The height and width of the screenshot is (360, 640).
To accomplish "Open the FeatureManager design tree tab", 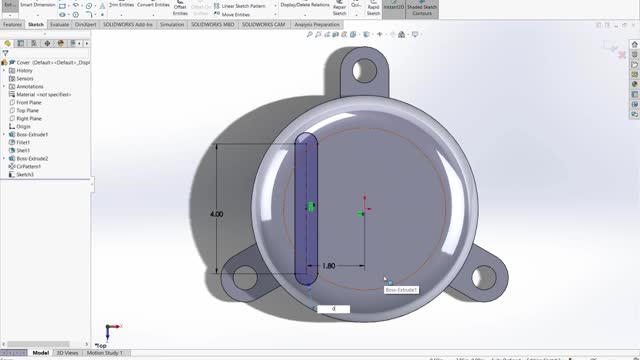I will tap(7, 43).
